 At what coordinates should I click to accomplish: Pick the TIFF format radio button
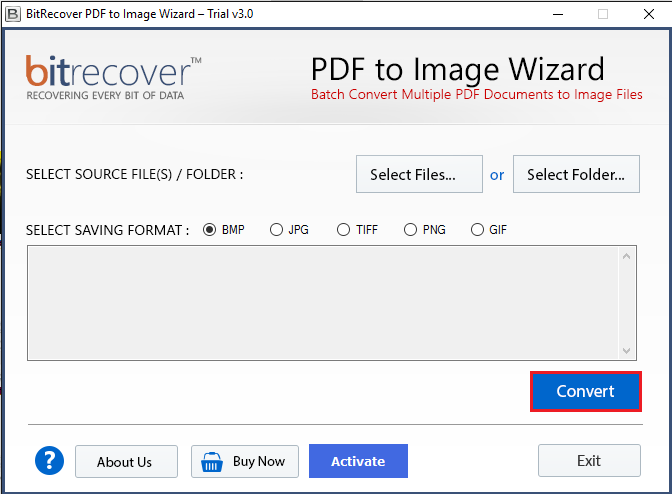(x=343, y=230)
